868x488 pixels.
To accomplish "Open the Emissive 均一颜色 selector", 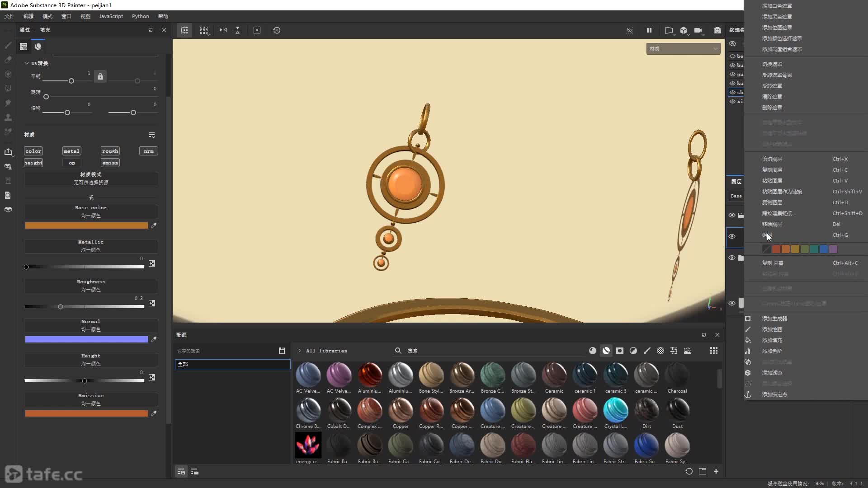I will coord(91,399).
